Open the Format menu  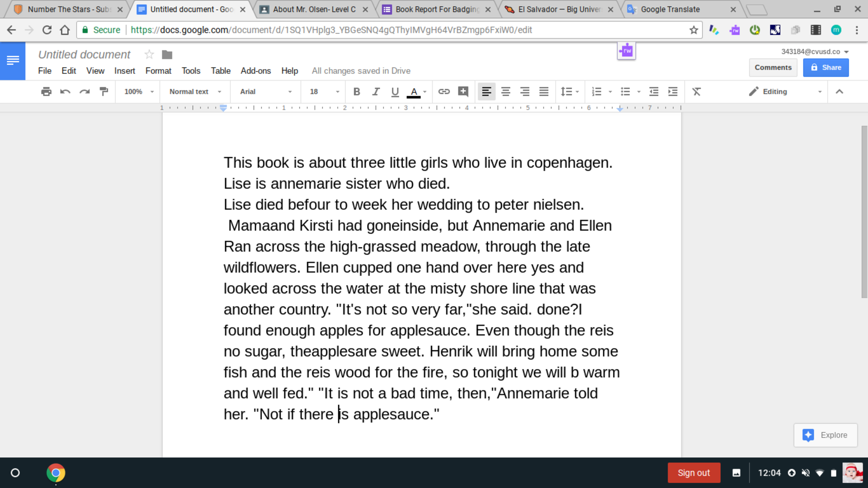click(x=158, y=71)
